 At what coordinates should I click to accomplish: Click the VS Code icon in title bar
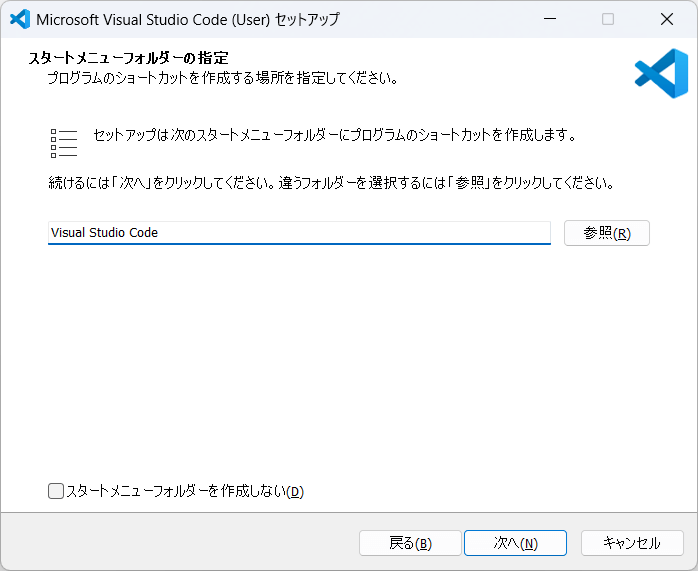coord(19,19)
